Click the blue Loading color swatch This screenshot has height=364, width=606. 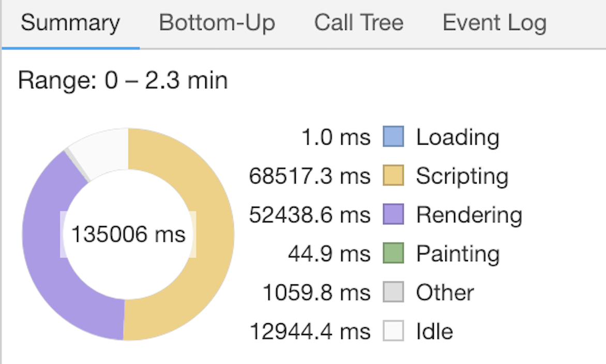[393, 137]
